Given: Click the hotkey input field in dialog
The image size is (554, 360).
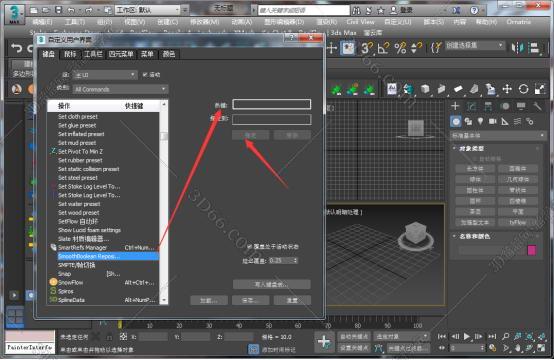Looking at the screenshot, I should 272,104.
